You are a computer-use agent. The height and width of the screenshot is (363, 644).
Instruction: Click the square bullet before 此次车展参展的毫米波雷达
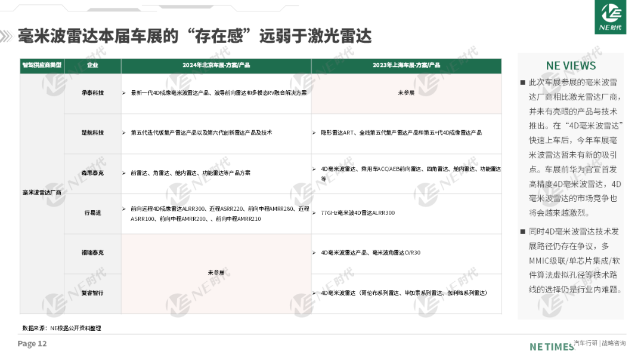click(x=522, y=82)
